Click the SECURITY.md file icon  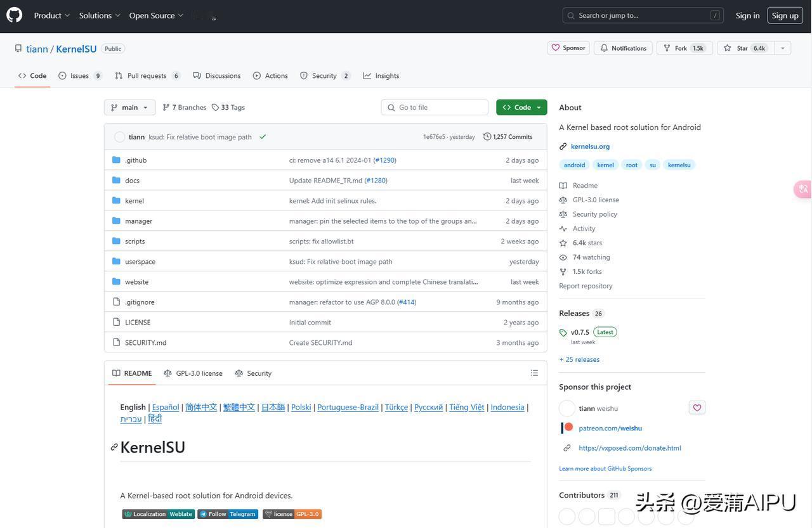coord(116,342)
